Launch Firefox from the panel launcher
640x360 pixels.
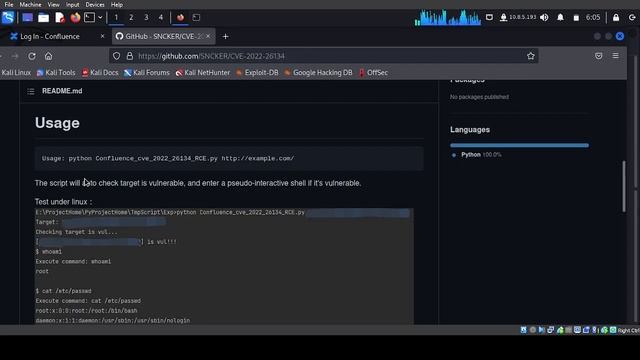coord(75,18)
